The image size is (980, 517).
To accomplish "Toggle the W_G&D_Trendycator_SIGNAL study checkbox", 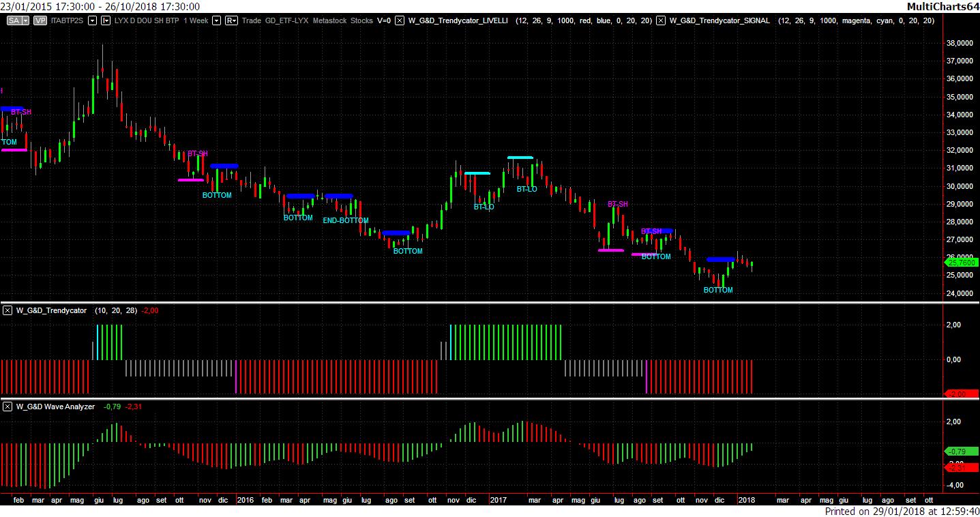I will [661, 20].
